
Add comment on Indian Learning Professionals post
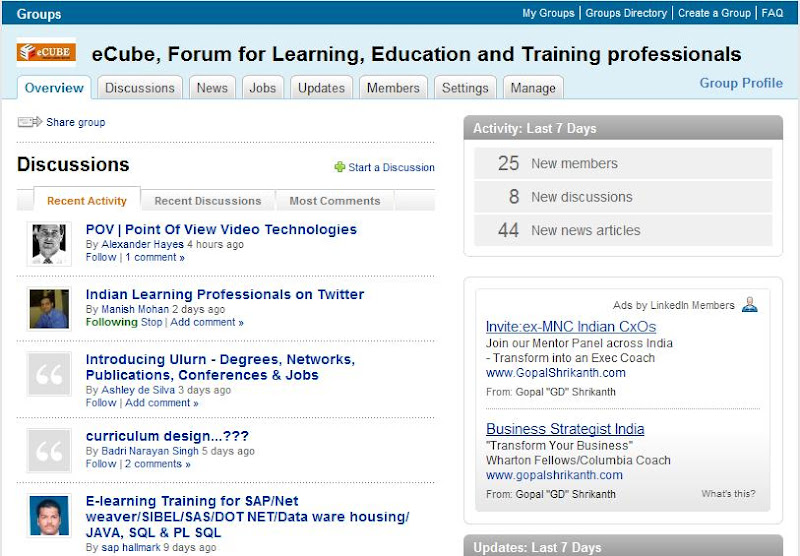(207, 322)
